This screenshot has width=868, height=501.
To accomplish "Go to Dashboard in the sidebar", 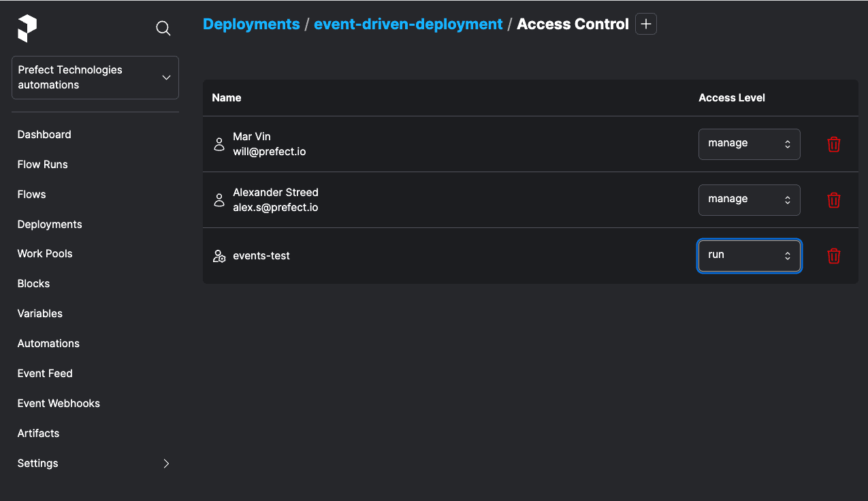I will tap(44, 135).
